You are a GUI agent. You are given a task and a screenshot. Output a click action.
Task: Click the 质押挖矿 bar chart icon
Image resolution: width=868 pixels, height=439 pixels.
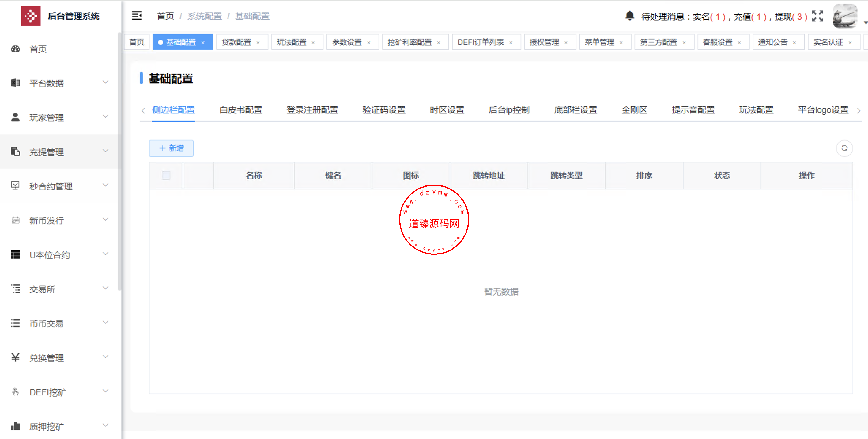[x=16, y=426]
